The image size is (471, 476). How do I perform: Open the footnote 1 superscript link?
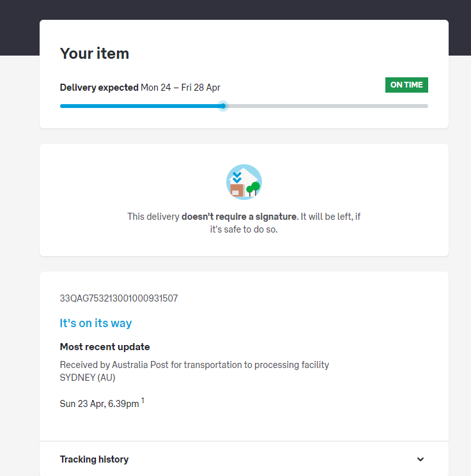click(143, 401)
